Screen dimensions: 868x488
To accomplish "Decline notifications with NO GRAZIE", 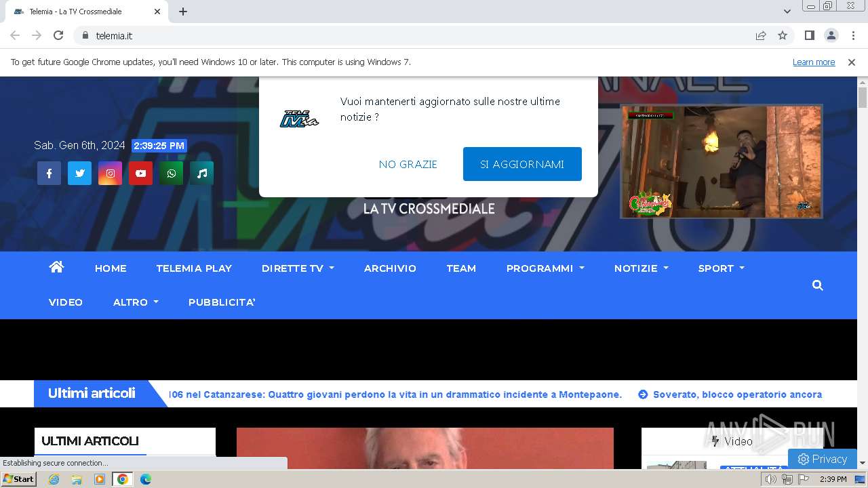I will click(408, 164).
